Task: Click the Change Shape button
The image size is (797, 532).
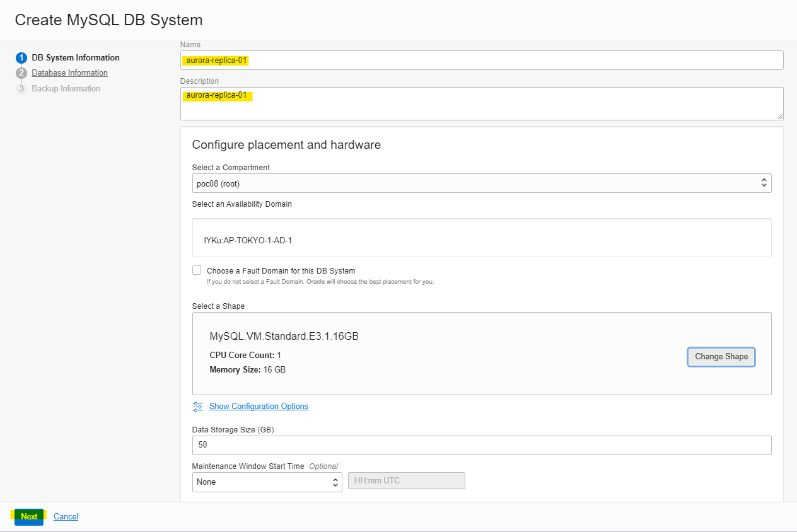Action: tap(721, 357)
